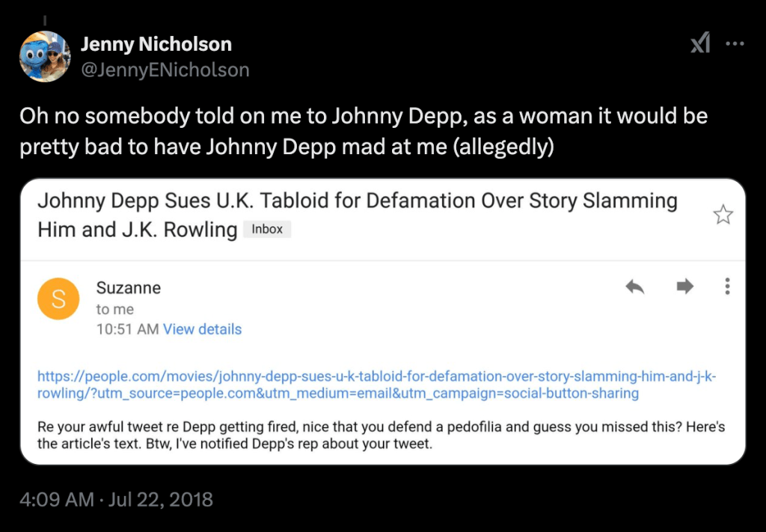Image resolution: width=766 pixels, height=532 pixels.
Task: Open Grok actions icon on the tweet
Action: click(x=700, y=45)
